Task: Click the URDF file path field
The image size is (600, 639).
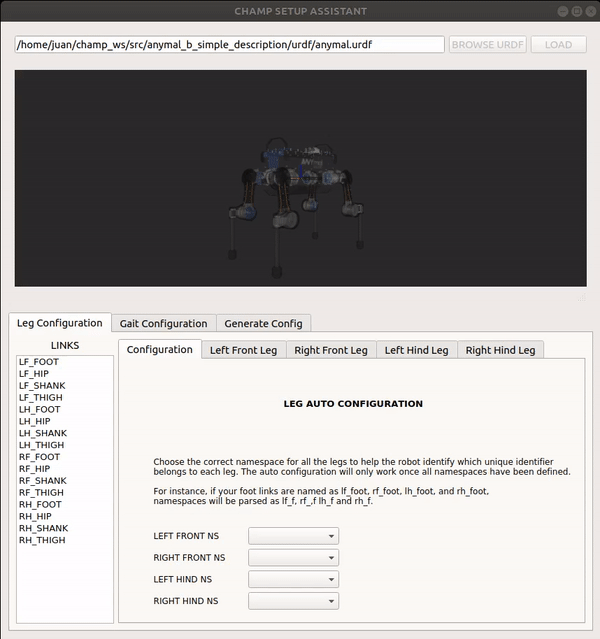Action: tap(229, 44)
